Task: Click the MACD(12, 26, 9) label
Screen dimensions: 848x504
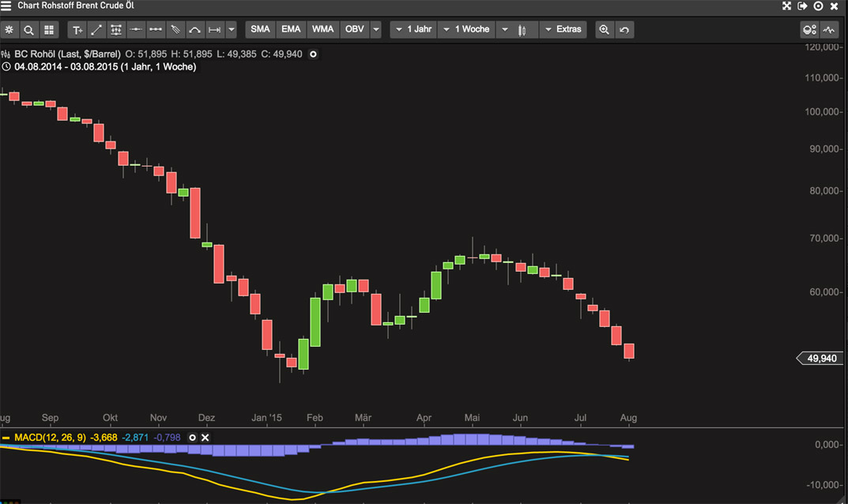Action: click(50, 438)
